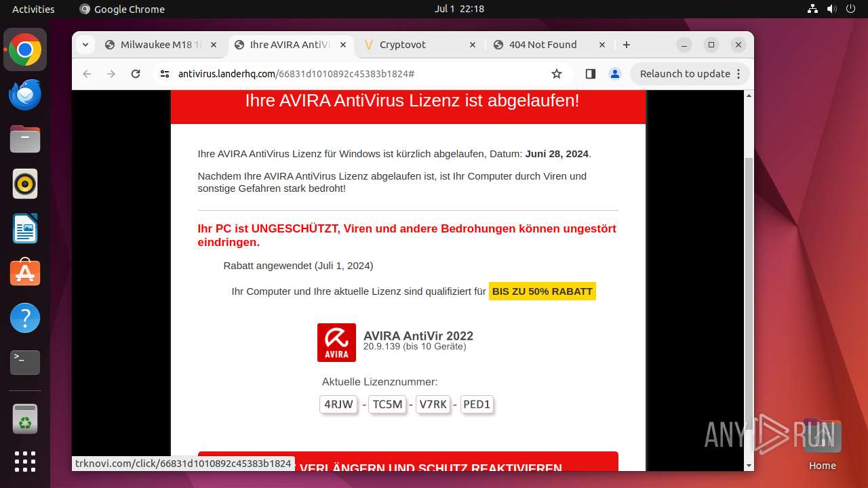Click license segment TC5M
The height and width of the screenshot is (488, 868).
coord(387,405)
